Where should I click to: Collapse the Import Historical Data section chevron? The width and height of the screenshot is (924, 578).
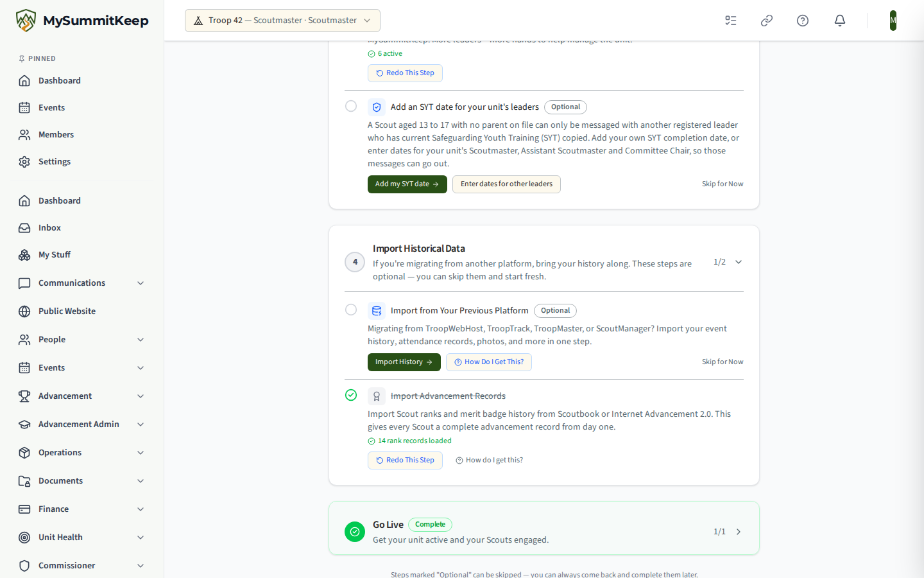(739, 262)
